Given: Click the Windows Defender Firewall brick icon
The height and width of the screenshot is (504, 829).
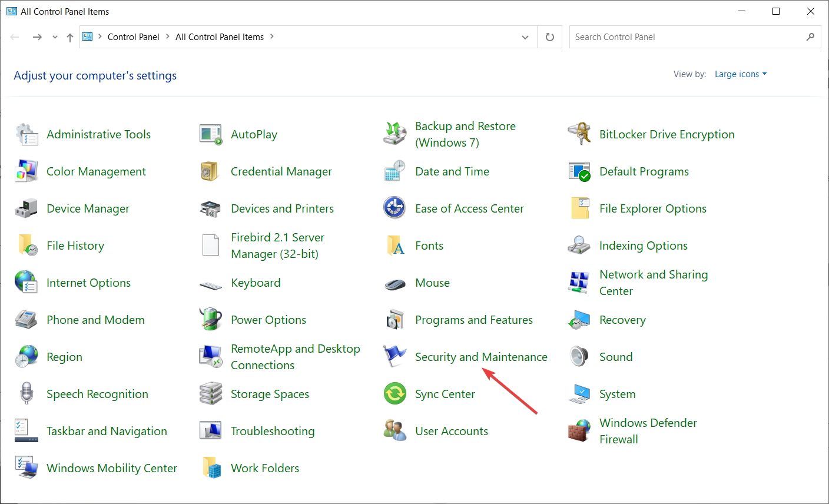Looking at the screenshot, I should coord(579,431).
